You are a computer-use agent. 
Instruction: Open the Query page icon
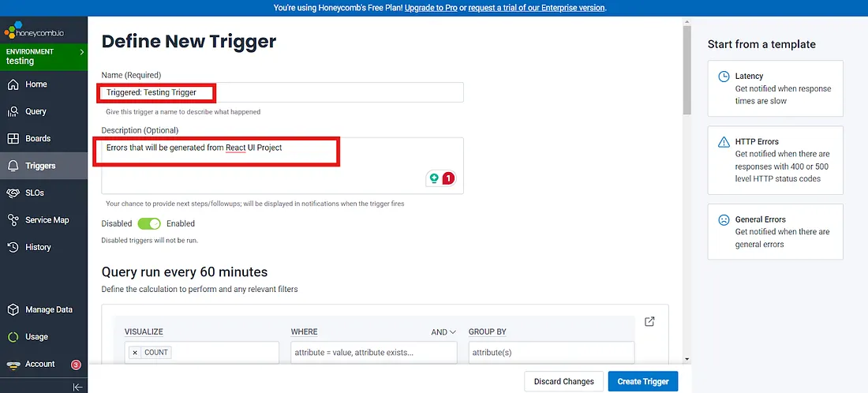[13, 111]
